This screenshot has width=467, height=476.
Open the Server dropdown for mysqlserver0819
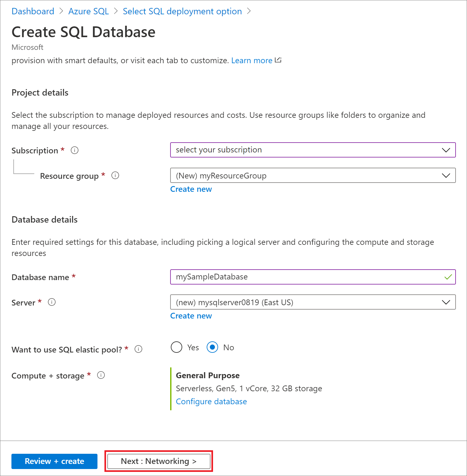[446, 302]
